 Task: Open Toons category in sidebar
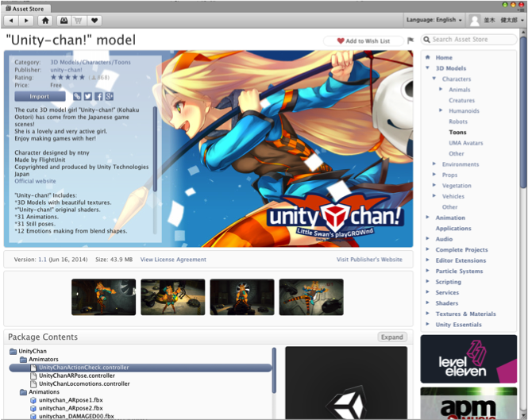[x=457, y=133]
